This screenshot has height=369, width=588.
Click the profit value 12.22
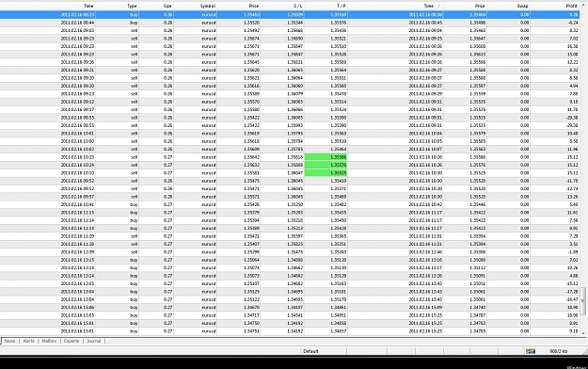point(573,62)
